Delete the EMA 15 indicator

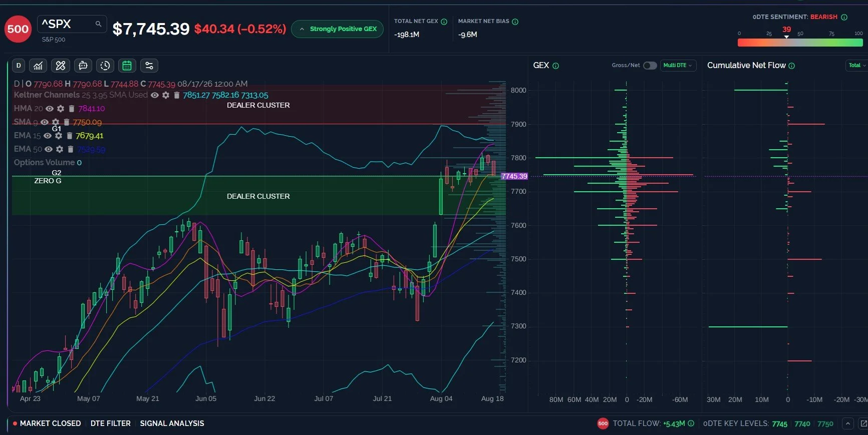click(70, 136)
